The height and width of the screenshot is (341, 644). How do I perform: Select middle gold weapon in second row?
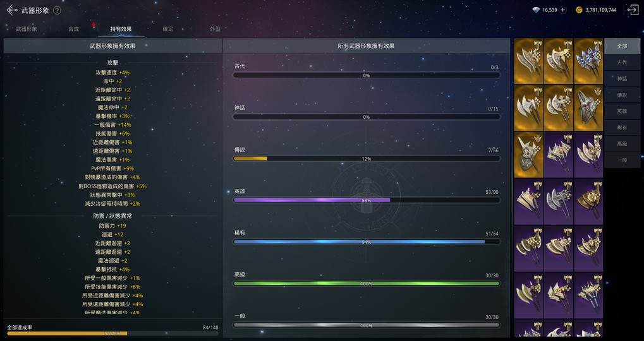point(559,108)
